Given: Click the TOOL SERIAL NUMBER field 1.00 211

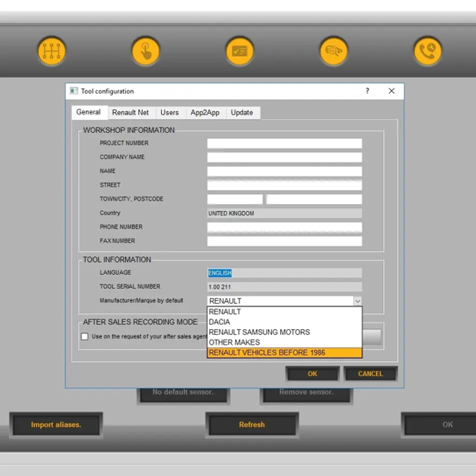Looking at the screenshot, I should [x=284, y=287].
